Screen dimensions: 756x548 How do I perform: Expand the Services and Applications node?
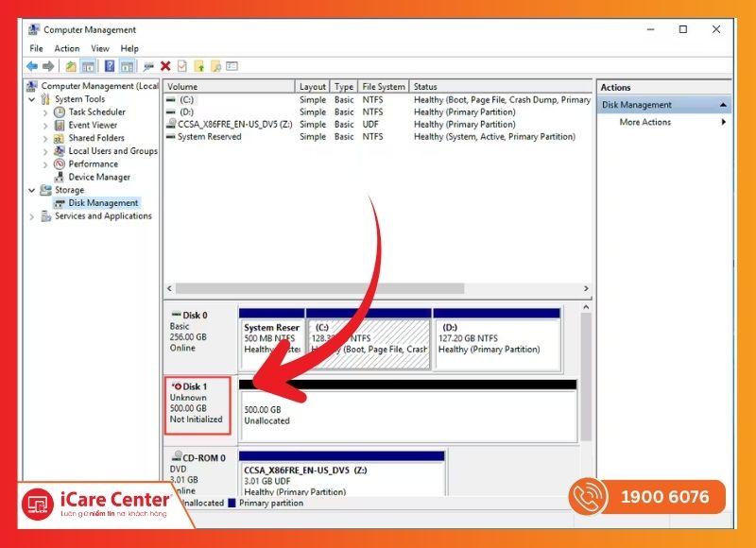(x=33, y=216)
